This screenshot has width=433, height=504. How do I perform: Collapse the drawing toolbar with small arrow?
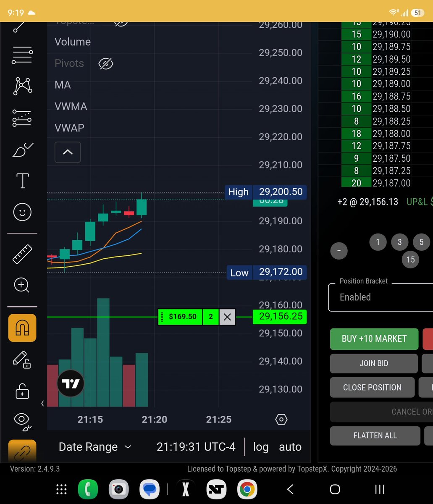[42, 404]
